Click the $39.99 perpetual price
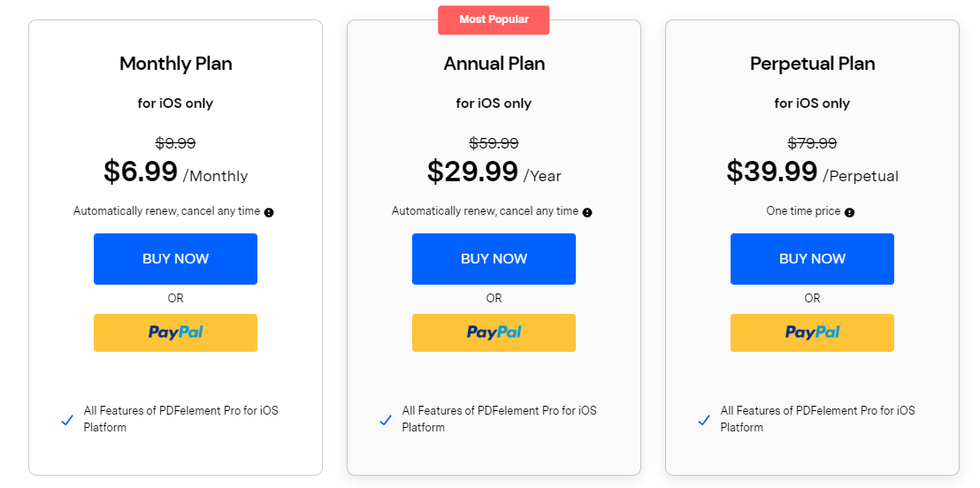980x488 pixels. pyautogui.click(x=772, y=172)
